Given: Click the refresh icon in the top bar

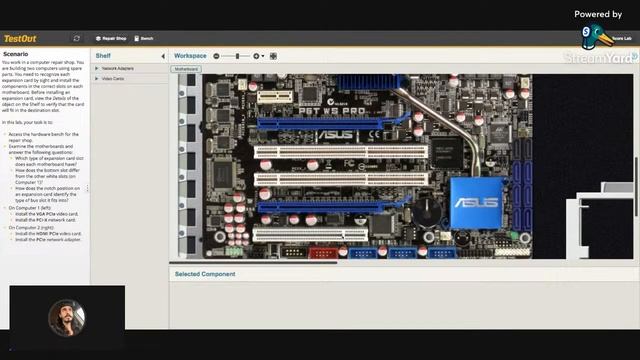Looking at the screenshot, I should (x=76, y=38).
